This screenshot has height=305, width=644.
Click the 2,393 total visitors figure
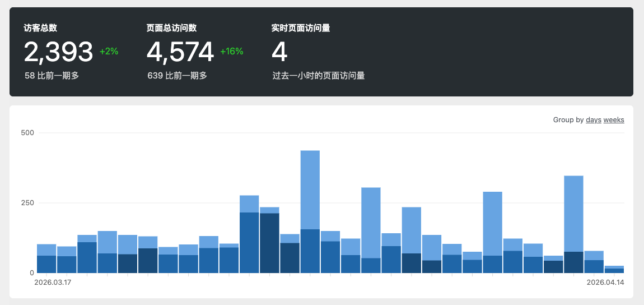pos(58,52)
